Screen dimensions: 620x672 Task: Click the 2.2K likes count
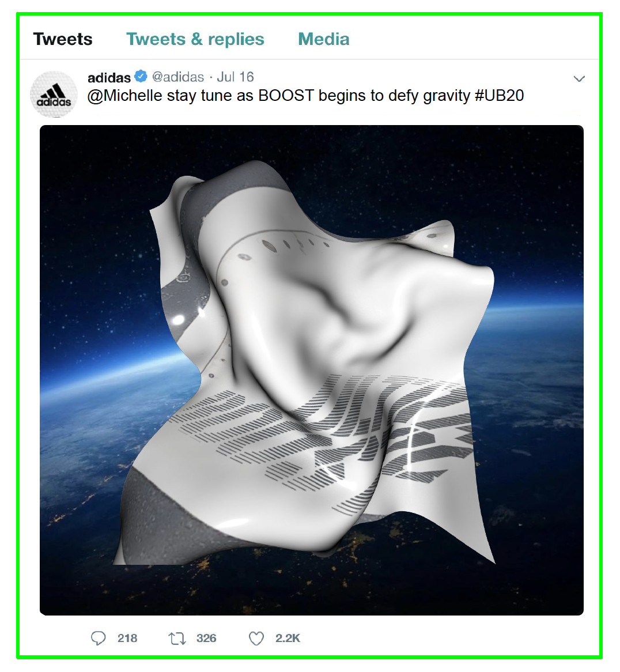[288, 639]
